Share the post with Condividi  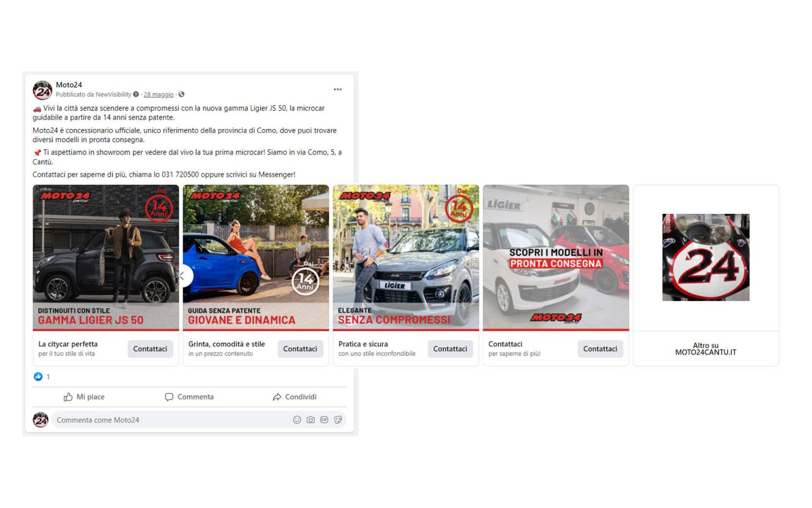tap(294, 397)
